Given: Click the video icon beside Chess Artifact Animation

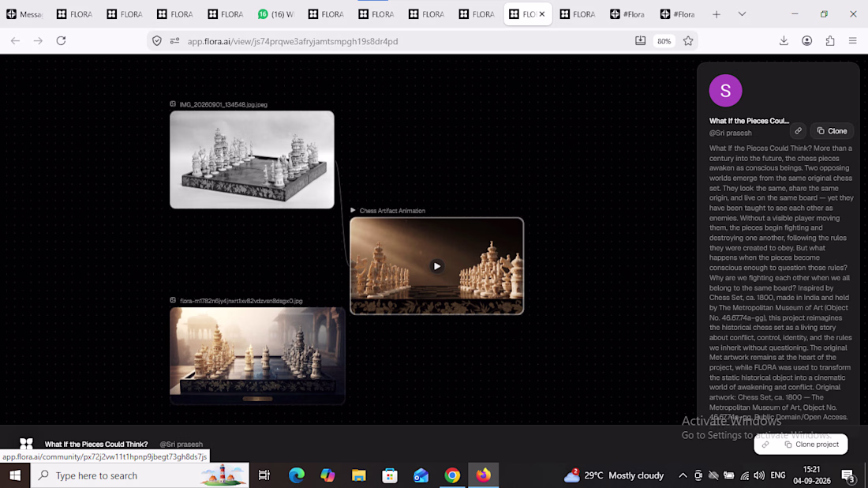Looking at the screenshot, I should (353, 211).
